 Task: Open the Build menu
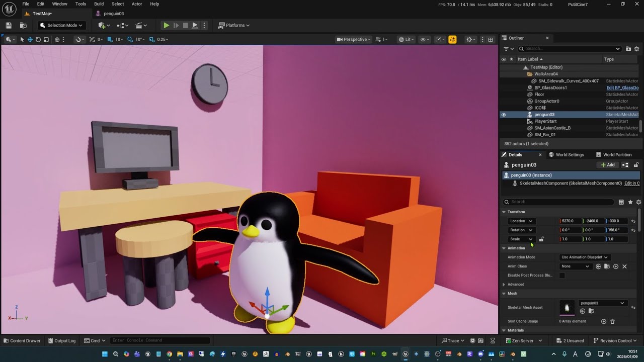(x=99, y=4)
